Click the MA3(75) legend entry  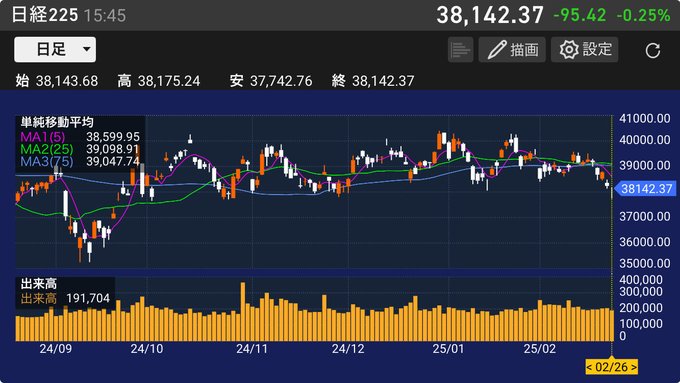point(47,161)
